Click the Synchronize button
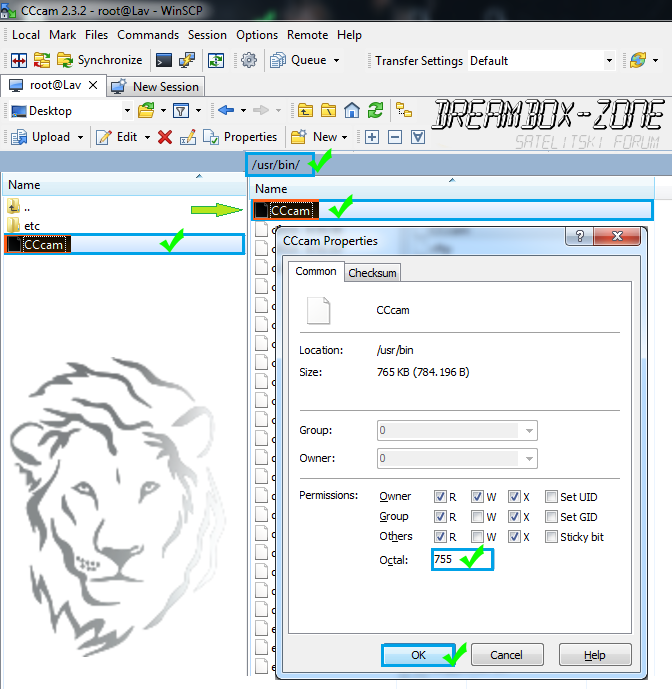This screenshot has height=689, width=672. (x=100, y=60)
